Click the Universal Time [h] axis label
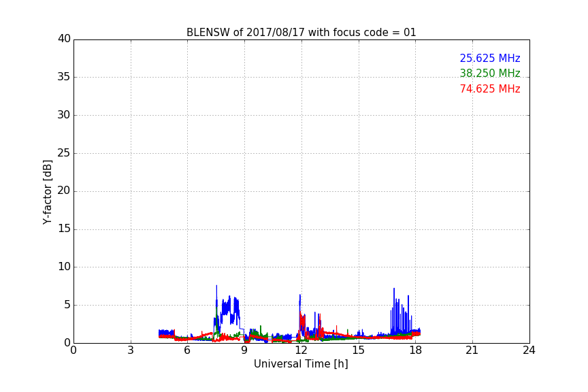 [301, 364]
